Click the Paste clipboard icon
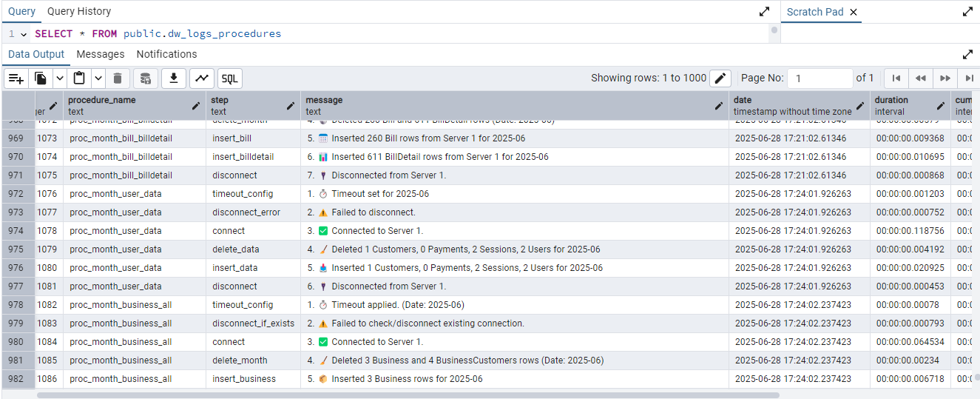Viewport: 980px width, 399px height. coord(79,78)
